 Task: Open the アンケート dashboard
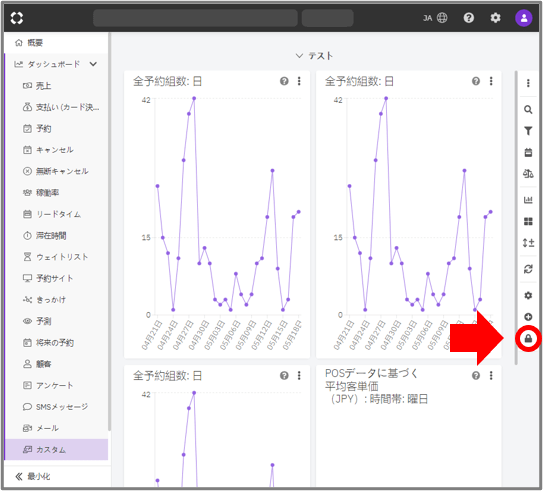pyautogui.click(x=56, y=385)
